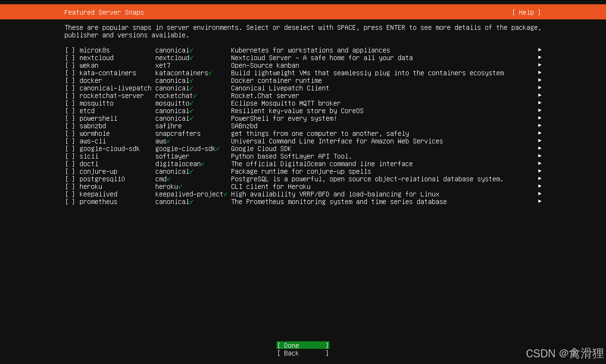Expand aws-cli row arrow

[x=540, y=141]
